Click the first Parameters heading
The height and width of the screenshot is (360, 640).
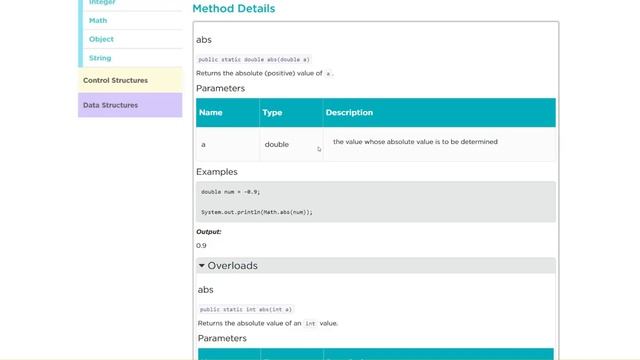(220, 89)
